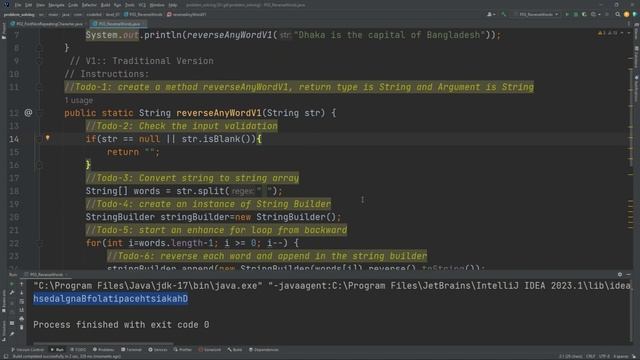Click the Build hammer icon
This screenshot has width=640, height=360.
click(503, 14)
